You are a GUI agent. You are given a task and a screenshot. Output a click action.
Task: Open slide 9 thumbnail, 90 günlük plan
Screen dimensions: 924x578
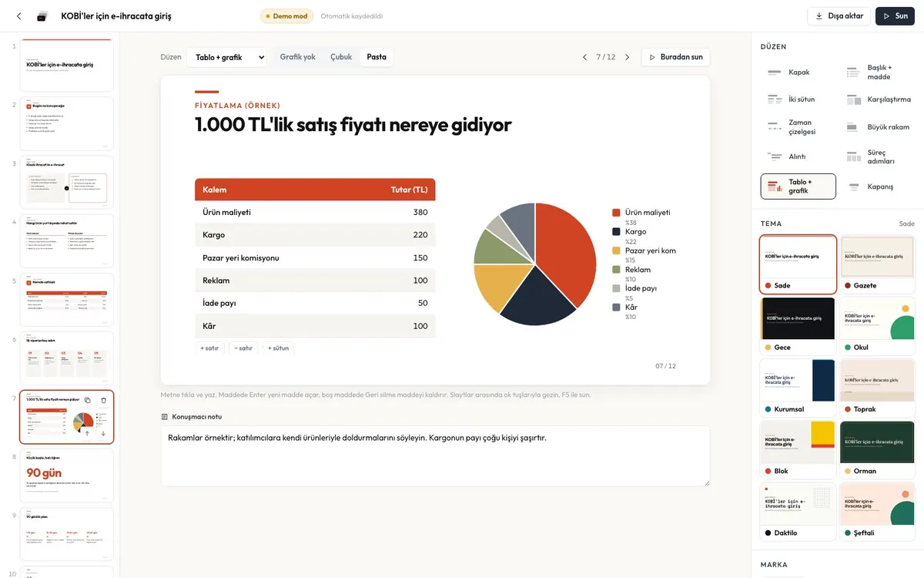pos(66,534)
